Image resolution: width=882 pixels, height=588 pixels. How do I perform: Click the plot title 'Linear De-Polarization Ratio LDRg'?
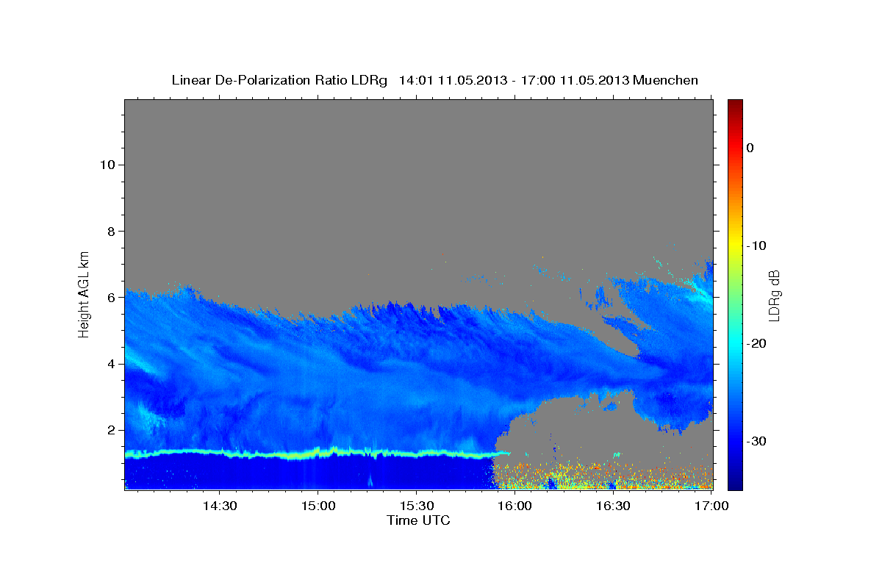click(279, 80)
